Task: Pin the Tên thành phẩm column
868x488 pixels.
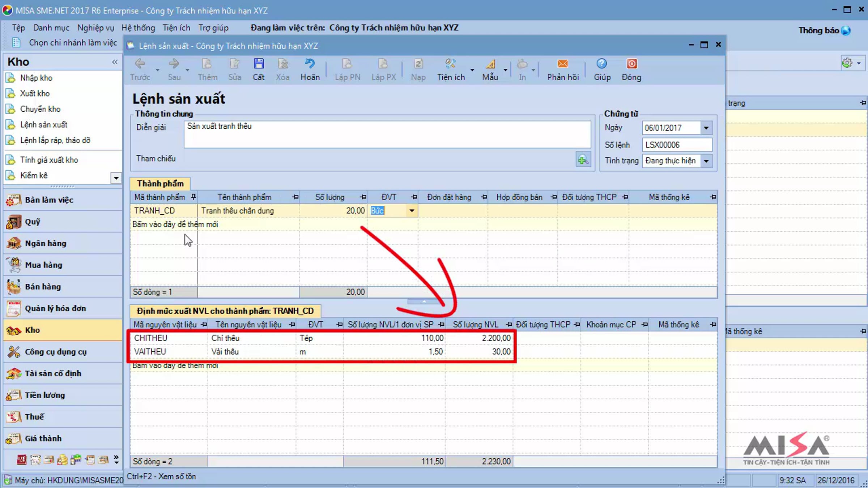Action: click(x=295, y=197)
